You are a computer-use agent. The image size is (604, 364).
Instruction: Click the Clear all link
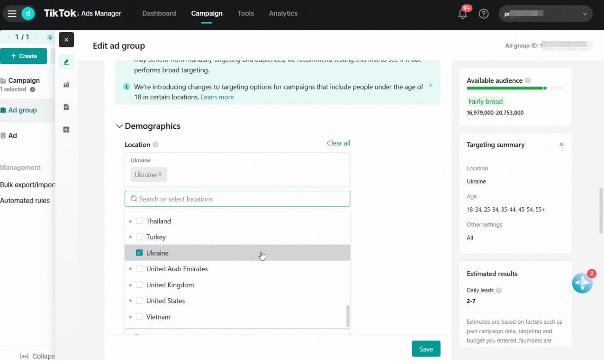point(338,143)
